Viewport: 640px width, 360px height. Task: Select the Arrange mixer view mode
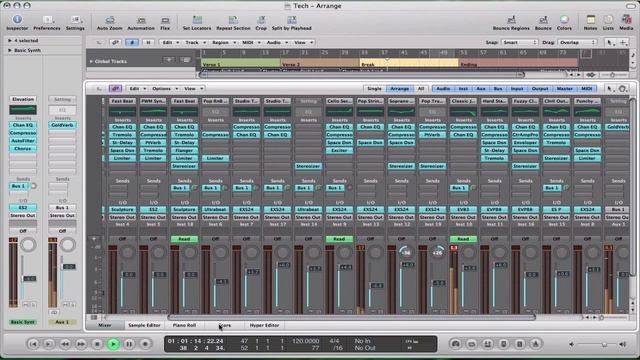point(400,89)
